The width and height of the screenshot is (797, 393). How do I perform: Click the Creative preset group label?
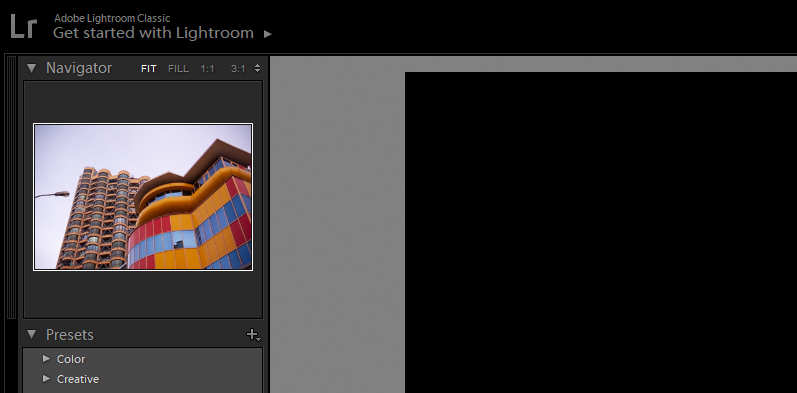(78, 379)
